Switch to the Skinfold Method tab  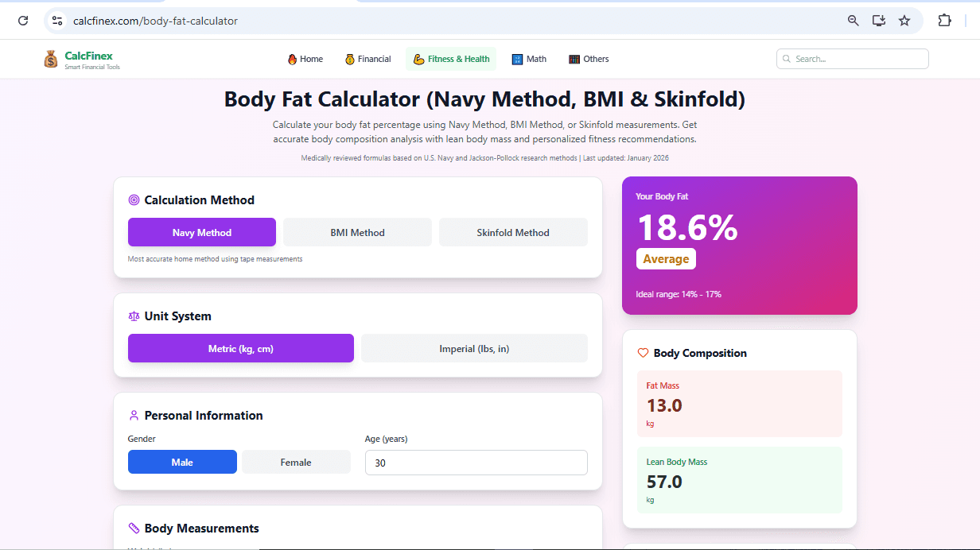click(513, 232)
